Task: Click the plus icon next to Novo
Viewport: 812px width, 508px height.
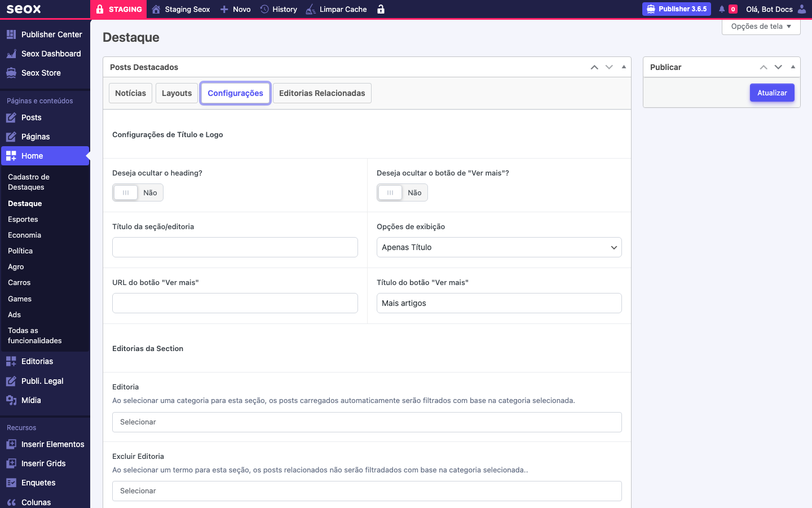Action: tap(224, 9)
